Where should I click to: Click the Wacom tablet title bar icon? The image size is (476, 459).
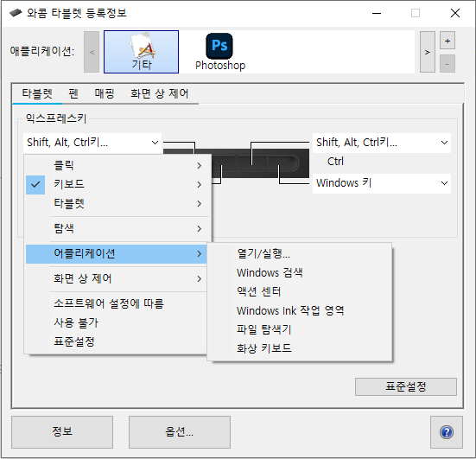(16, 13)
